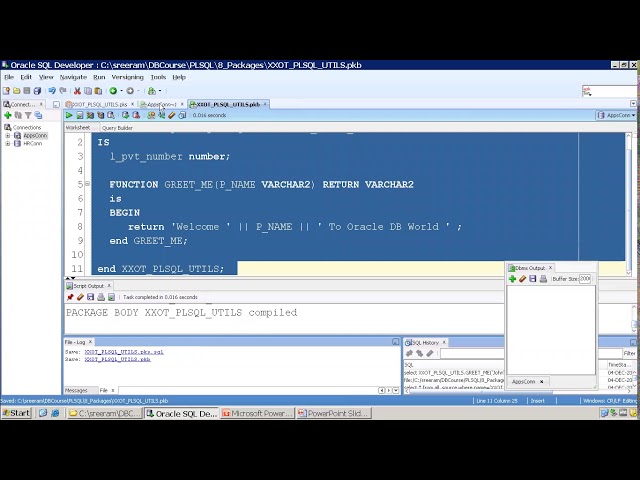Select the Script Output tab
Image resolution: width=640 pixels, height=480 pixels.
[x=88, y=286]
